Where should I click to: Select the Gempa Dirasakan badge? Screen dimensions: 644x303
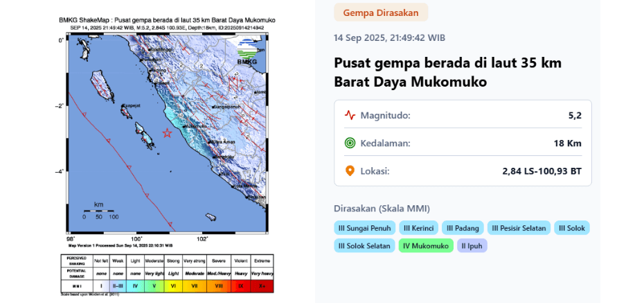click(x=381, y=12)
